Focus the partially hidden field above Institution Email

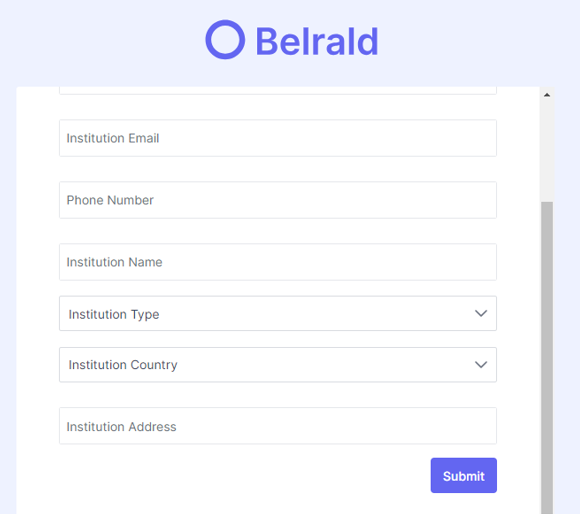pos(278,91)
